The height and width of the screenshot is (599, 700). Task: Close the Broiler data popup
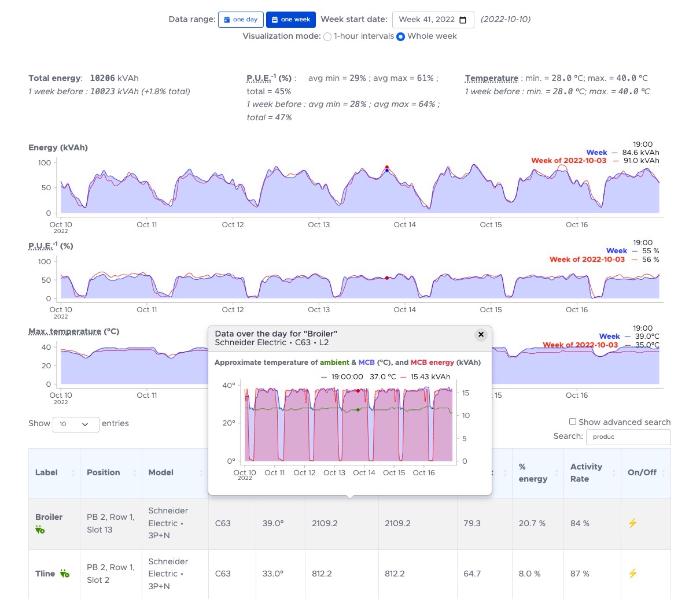click(x=480, y=334)
